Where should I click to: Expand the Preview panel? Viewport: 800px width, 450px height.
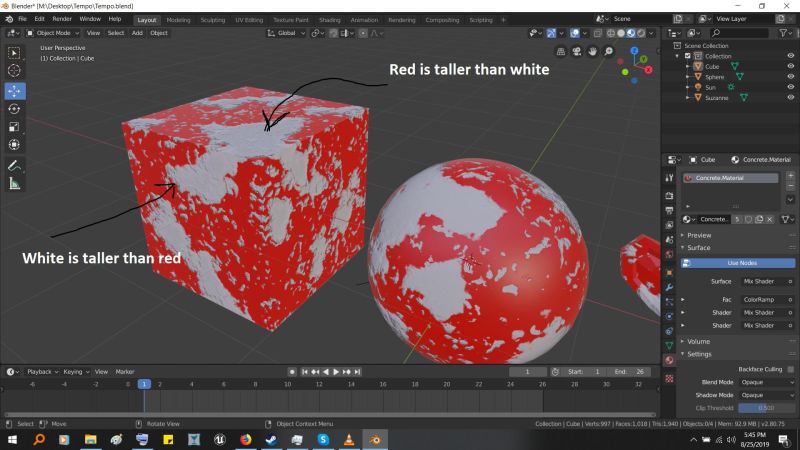(698, 235)
